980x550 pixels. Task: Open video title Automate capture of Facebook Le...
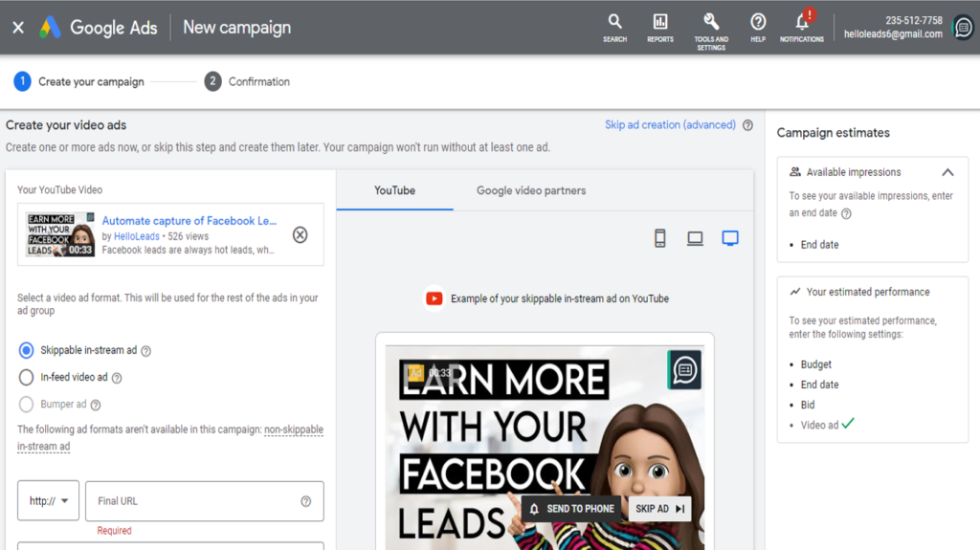(x=189, y=221)
